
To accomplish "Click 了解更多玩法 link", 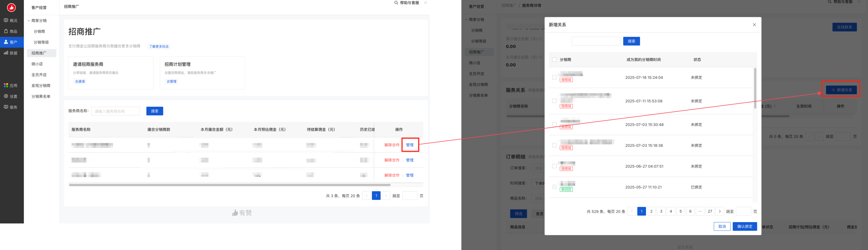I will [x=159, y=46].
